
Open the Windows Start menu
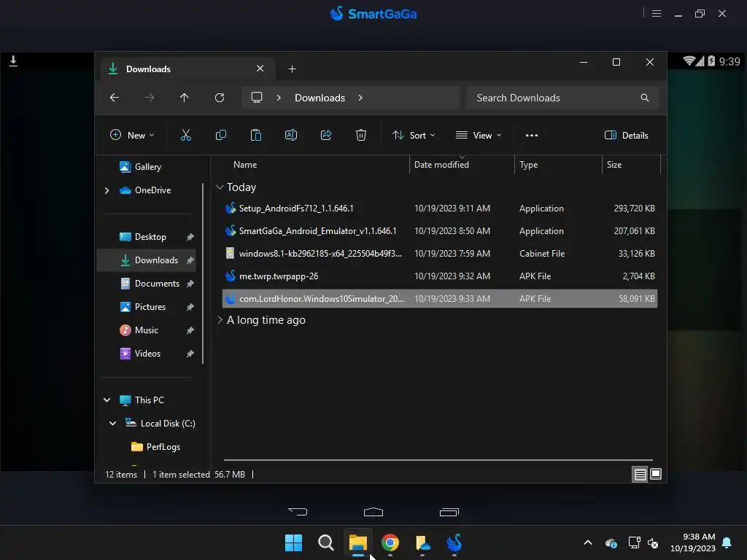pos(293,542)
